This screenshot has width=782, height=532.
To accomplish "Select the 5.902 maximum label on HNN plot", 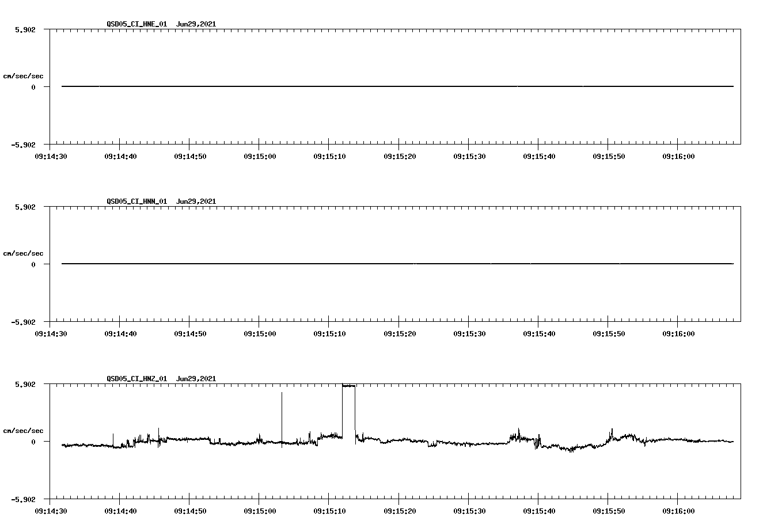I will pyautogui.click(x=25, y=207).
